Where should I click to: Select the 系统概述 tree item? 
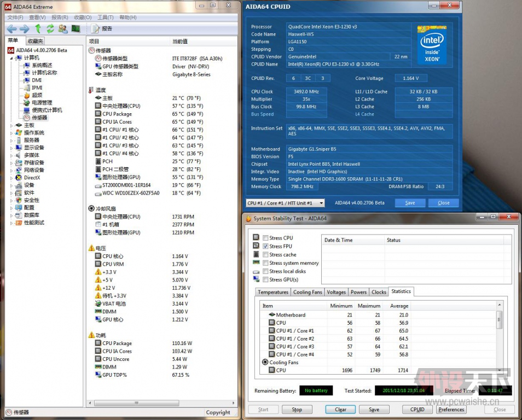pos(42,65)
